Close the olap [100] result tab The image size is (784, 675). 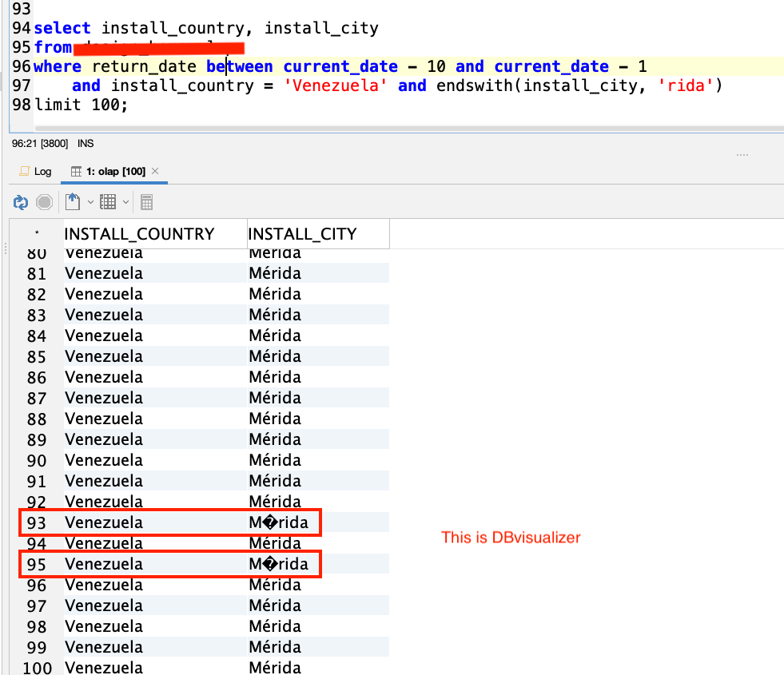[157, 170]
